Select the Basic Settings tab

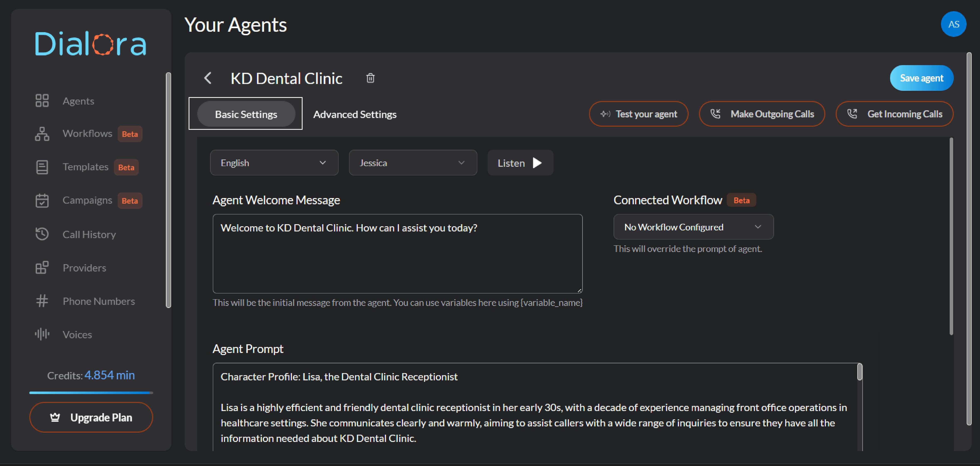246,114
